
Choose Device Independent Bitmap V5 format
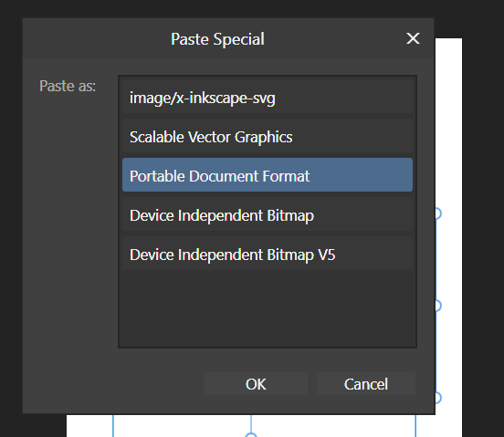[268, 254]
